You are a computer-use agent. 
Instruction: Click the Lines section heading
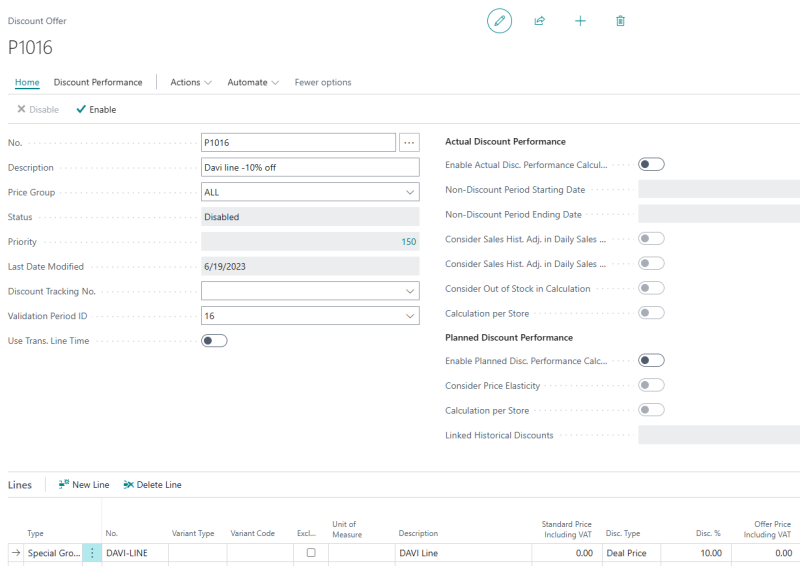coord(20,485)
